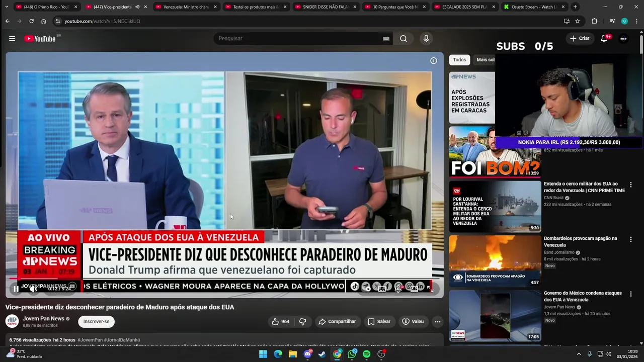Subscribe with Inscrever-se button
644x362 pixels.
[96, 322]
